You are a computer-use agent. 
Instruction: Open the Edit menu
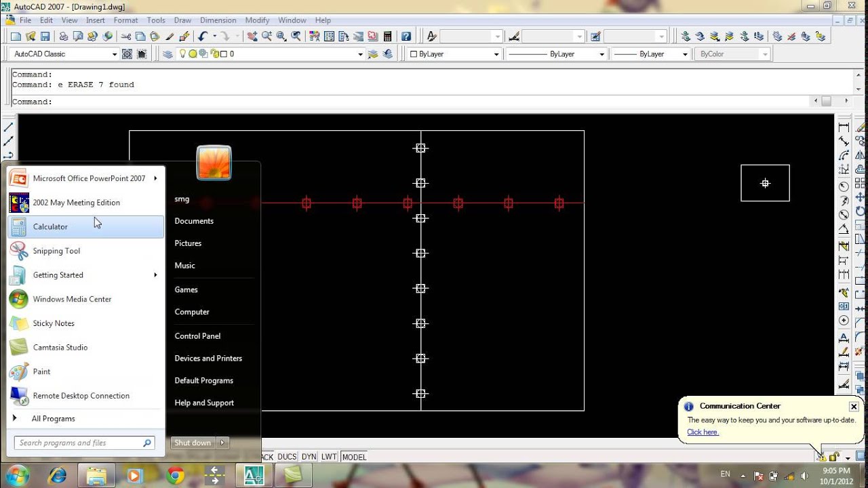point(46,20)
